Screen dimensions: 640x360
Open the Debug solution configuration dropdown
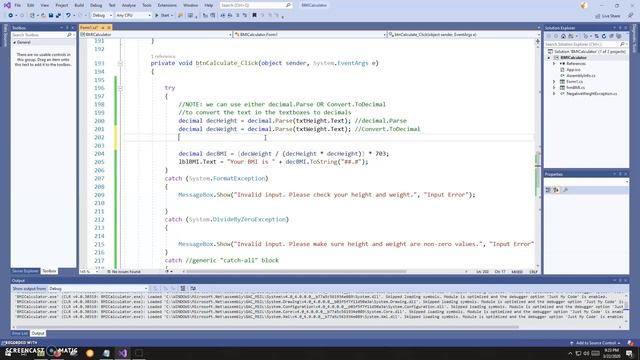pos(102,16)
